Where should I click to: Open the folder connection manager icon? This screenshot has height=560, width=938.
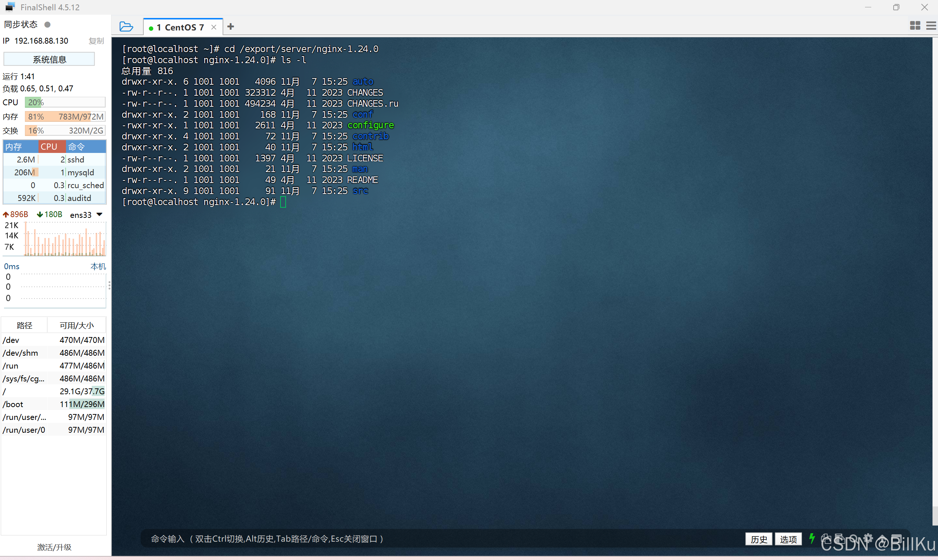126,27
